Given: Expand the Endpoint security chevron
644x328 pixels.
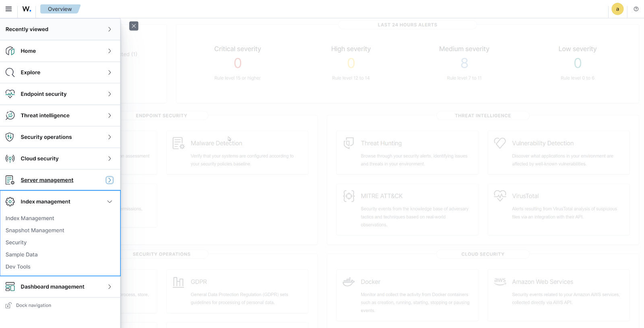Looking at the screenshot, I should (109, 94).
